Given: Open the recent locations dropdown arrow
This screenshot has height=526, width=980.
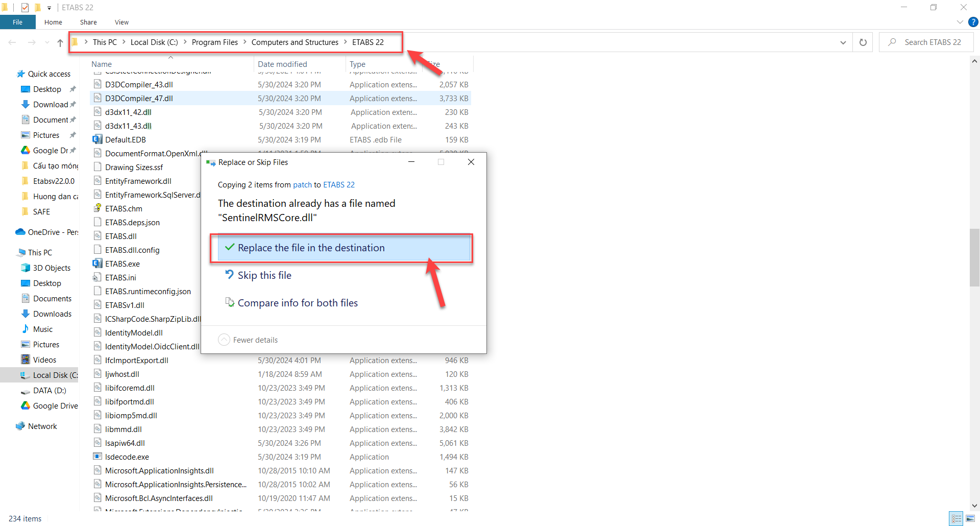Looking at the screenshot, I should (x=47, y=43).
